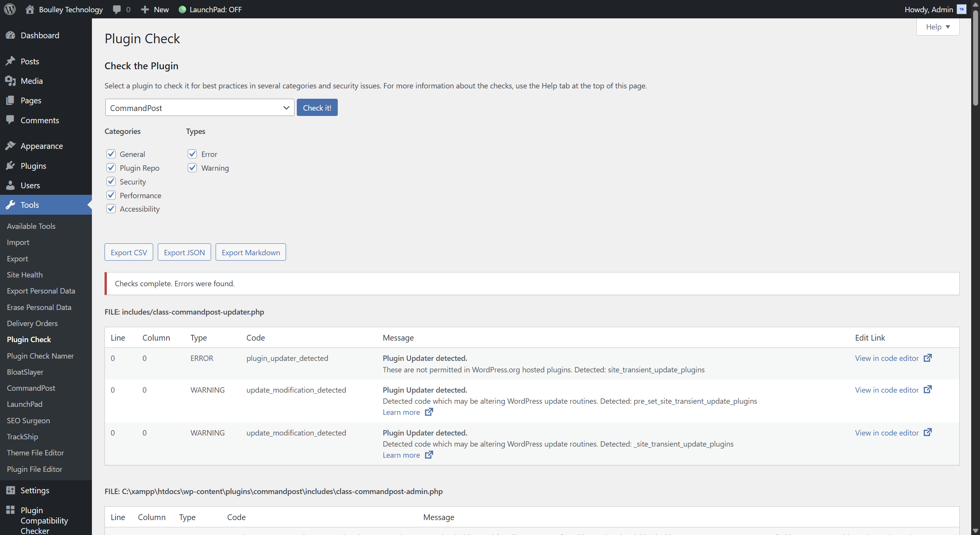Screen dimensions: 980x535
Task: Click the Users icon in the sidebar
Action: click(11, 185)
